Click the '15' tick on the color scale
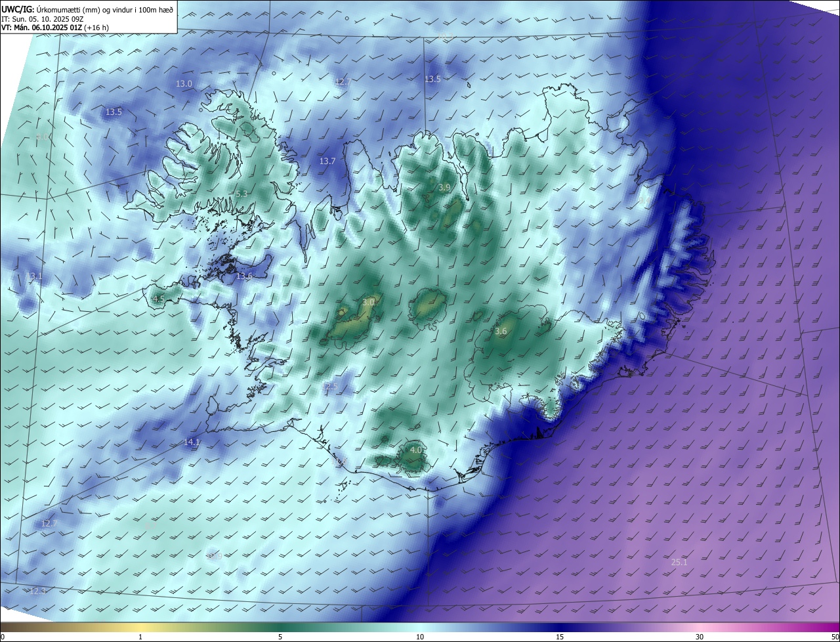The image size is (840, 642). coord(560,637)
